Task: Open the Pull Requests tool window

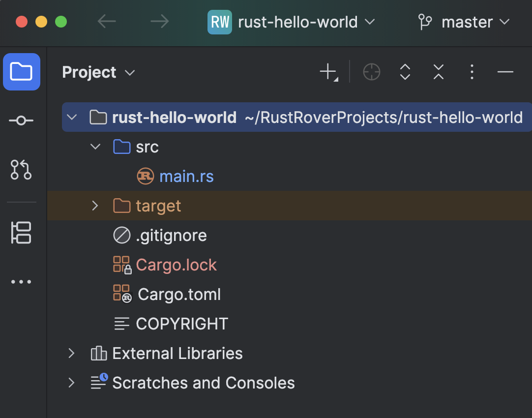Action: 22,170
